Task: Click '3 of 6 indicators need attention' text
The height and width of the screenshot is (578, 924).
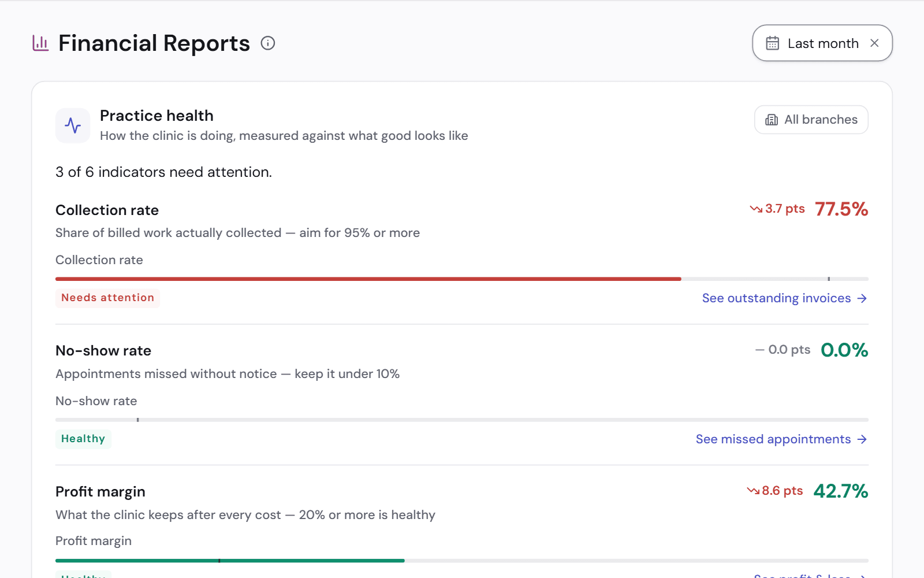Action: tap(163, 172)
